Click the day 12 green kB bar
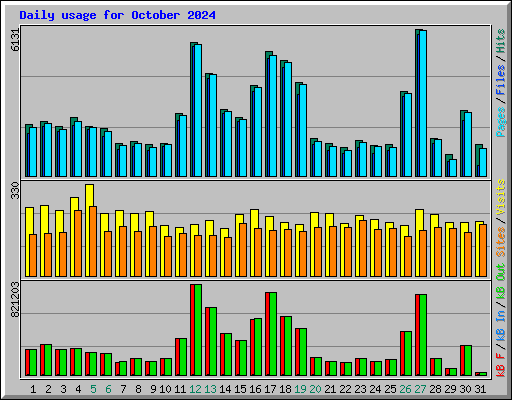The image size is (512, 400). (198, 330)
